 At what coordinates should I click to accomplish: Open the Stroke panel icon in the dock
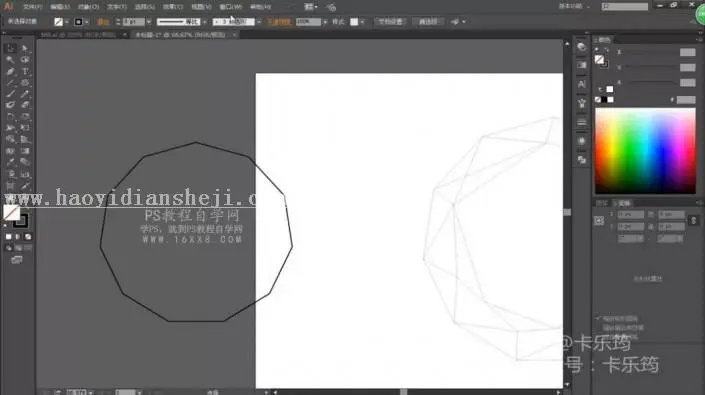point(582,122)
